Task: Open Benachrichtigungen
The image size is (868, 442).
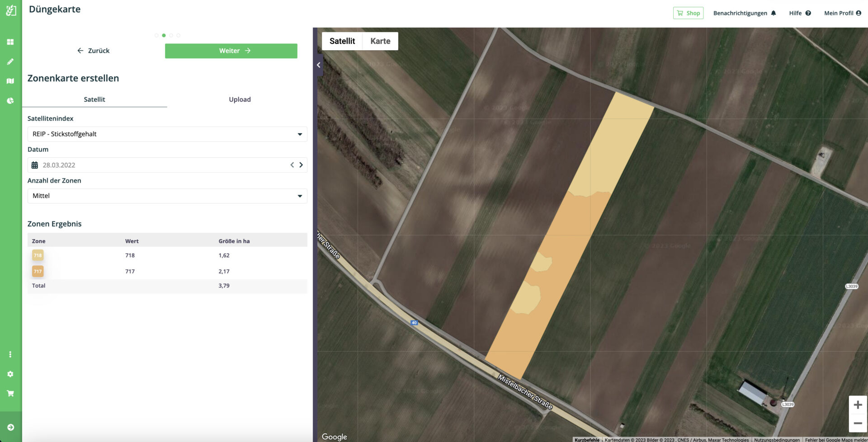Action: (745, 13)
